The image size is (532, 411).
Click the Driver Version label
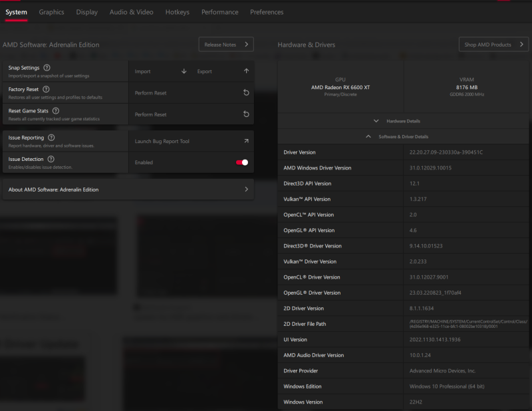299,152
